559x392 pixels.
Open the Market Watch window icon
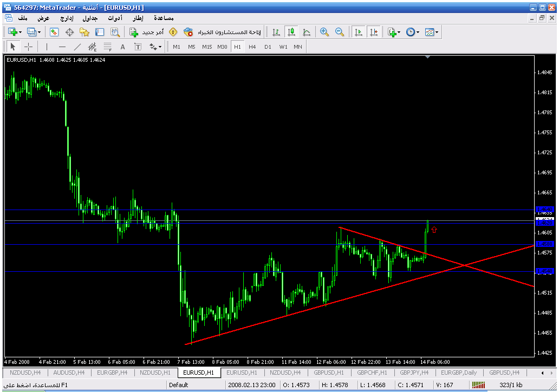pyautogui.click(x=54, y=32)
